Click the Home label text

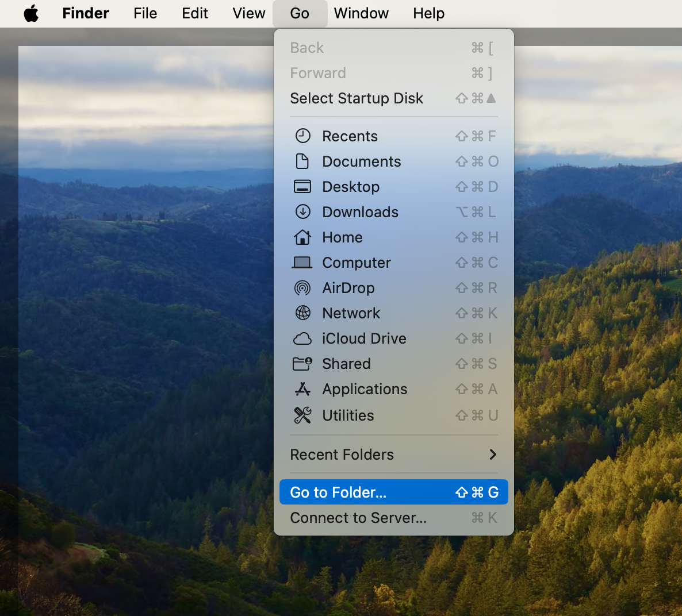[342, 237]
